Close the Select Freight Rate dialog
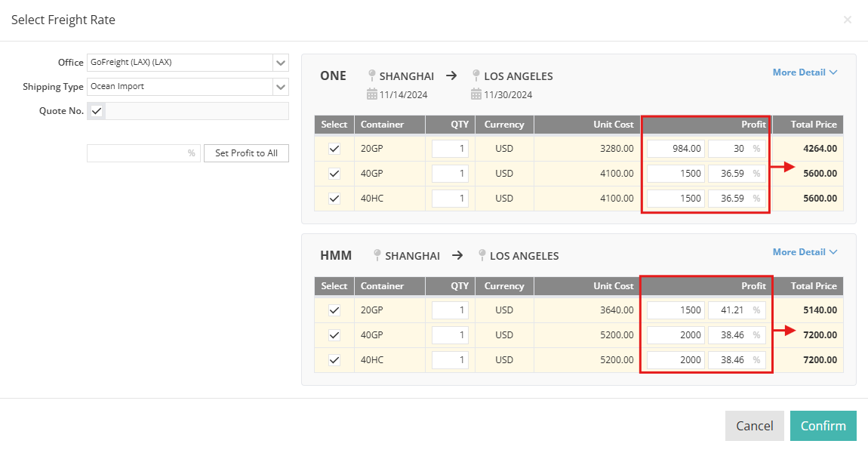This screenshot has height=453, width=868. (847, 20)
